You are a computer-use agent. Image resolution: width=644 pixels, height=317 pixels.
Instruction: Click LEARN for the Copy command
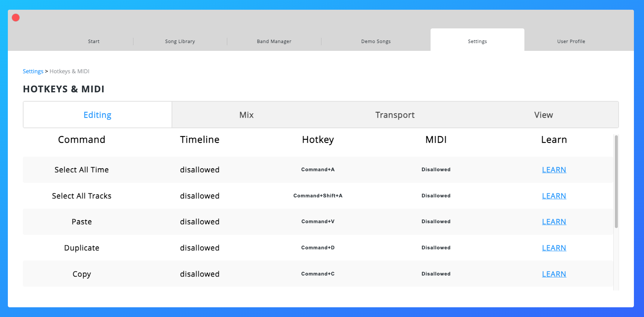554,274
